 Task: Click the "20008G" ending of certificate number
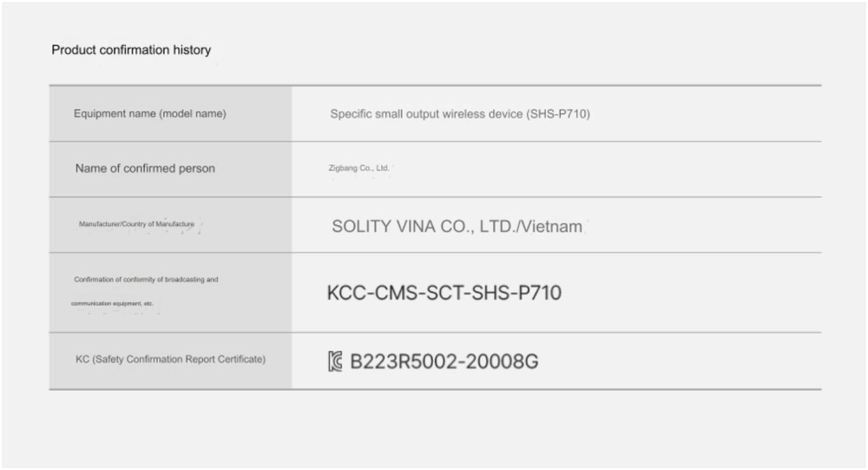click(501, 361)
